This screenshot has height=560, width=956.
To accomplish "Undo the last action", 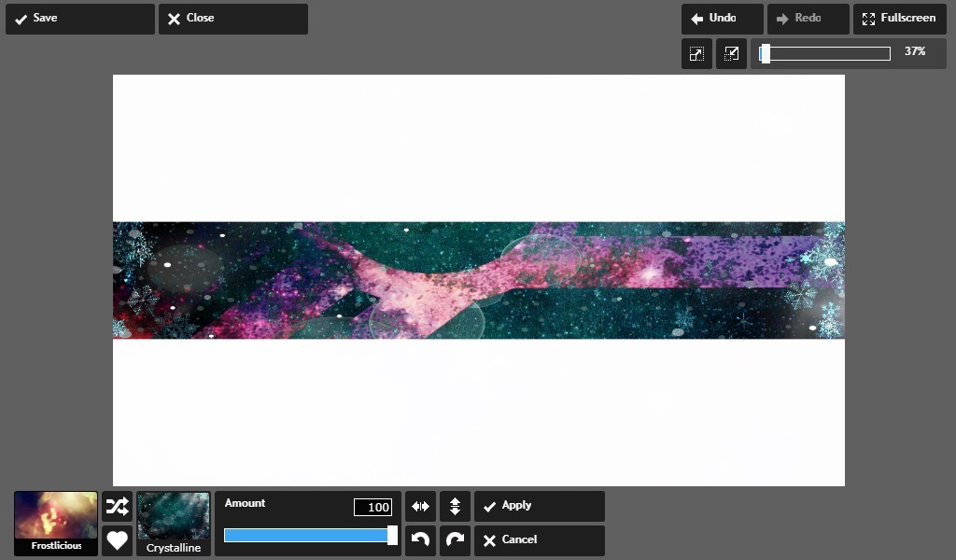I will [722, 19].
